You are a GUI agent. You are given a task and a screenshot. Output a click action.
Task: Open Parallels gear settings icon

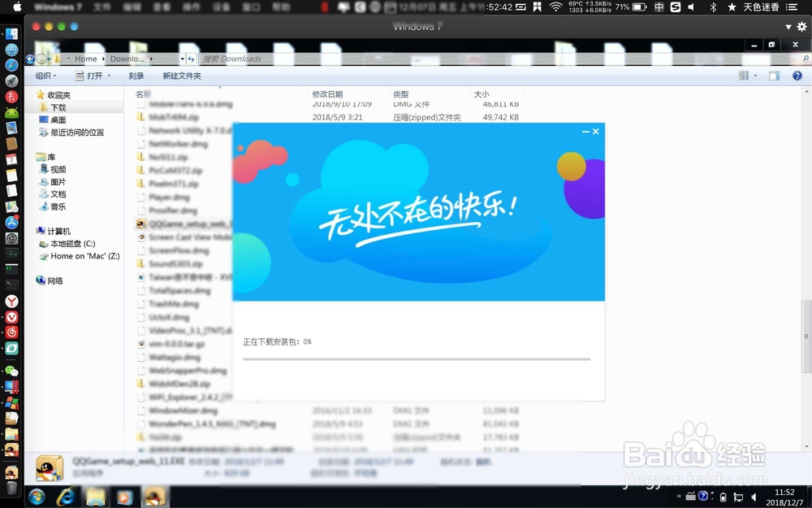tap(802, 27)
